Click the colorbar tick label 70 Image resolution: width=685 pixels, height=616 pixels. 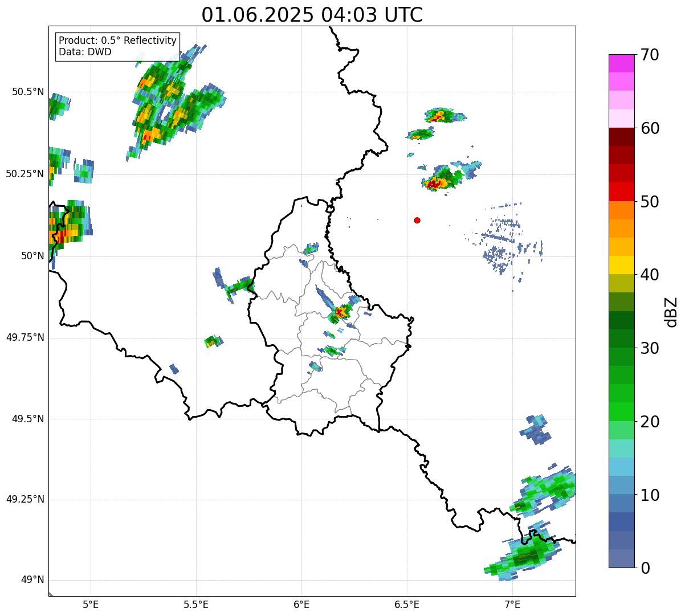(x=650, y=55)
